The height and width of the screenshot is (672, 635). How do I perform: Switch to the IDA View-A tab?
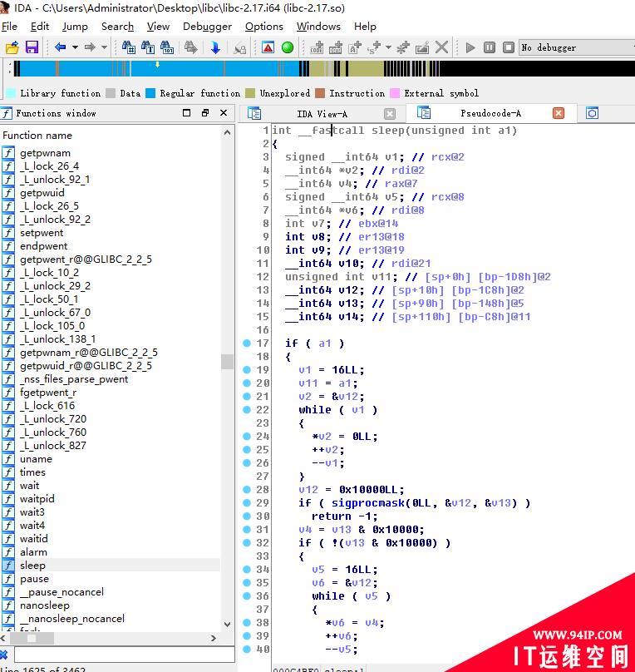322,114
